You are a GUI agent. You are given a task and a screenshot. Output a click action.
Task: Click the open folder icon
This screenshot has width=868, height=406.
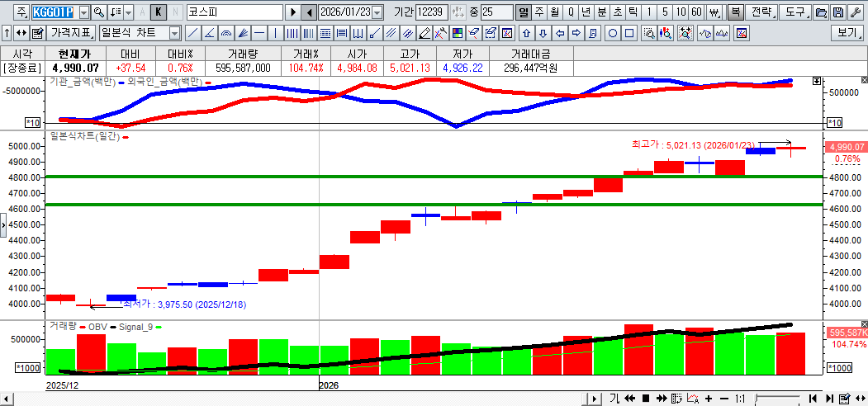pos(821,12)
